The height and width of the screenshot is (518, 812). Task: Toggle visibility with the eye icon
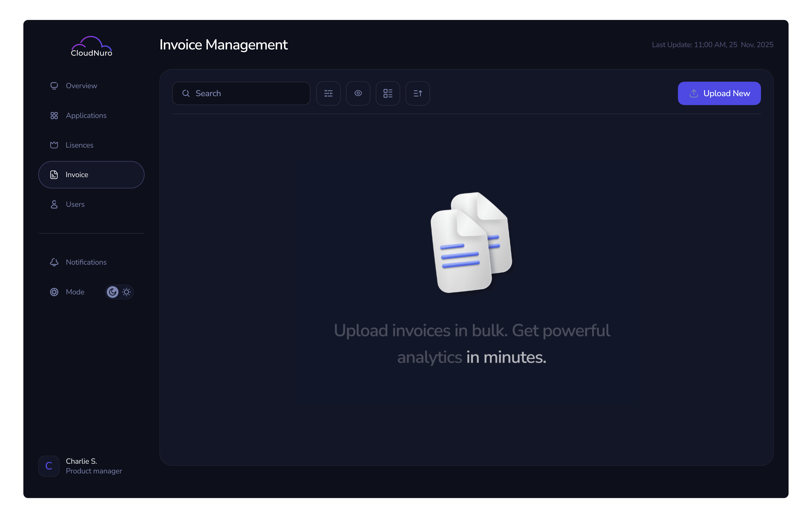[358, 93]
